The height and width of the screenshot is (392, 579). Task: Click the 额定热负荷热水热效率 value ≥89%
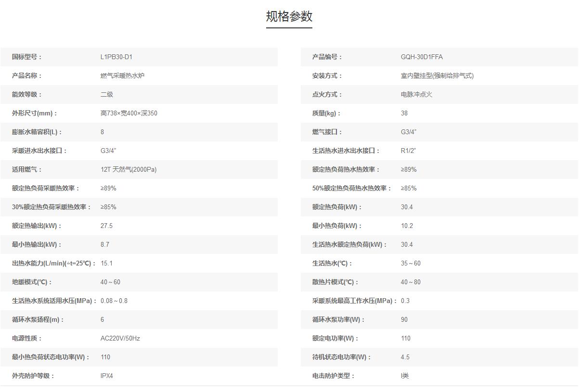tap(409, 169)
